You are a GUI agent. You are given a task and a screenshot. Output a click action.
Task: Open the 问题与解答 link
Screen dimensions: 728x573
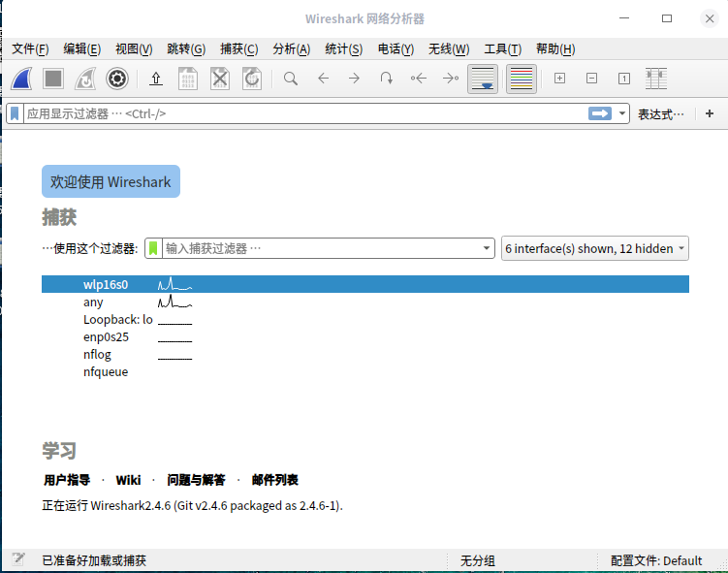196,480
